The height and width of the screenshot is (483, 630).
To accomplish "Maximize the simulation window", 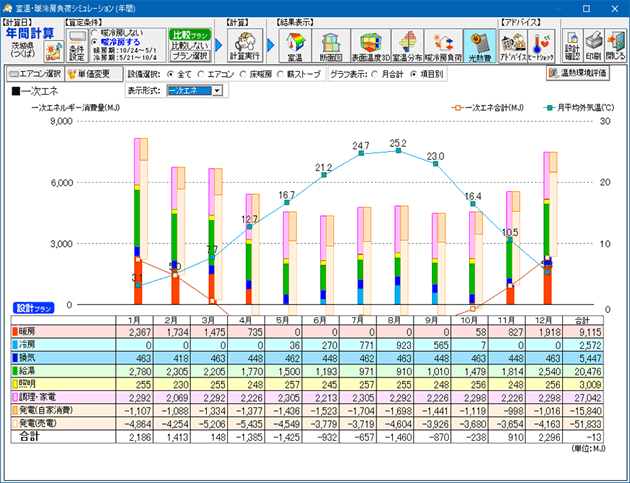I will [586, 8].
